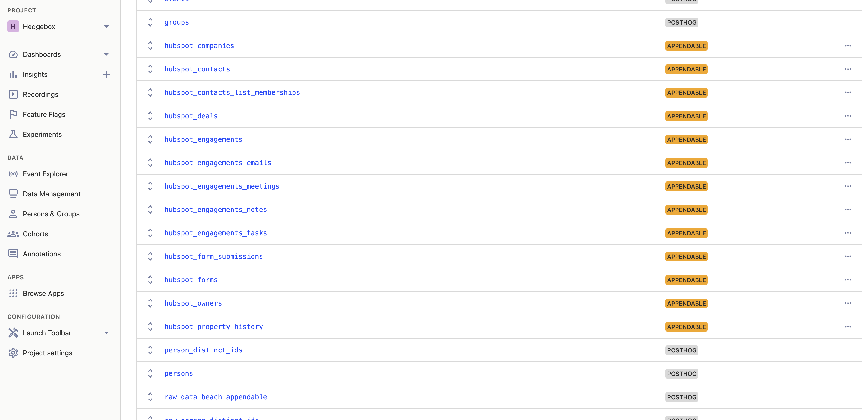Viewport: 868px width, 420px height.
Task: Expand the Dashboards submenu arrow
Action: pos(106,55)
